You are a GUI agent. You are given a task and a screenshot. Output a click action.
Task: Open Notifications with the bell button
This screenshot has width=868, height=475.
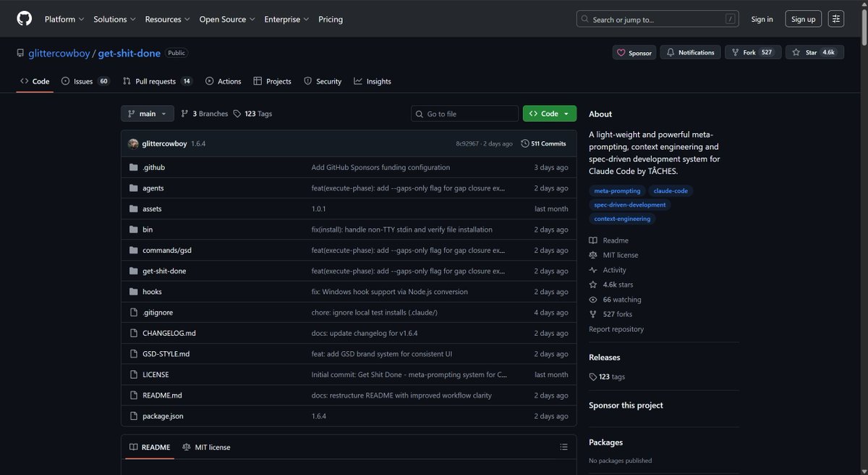point(691,53)
